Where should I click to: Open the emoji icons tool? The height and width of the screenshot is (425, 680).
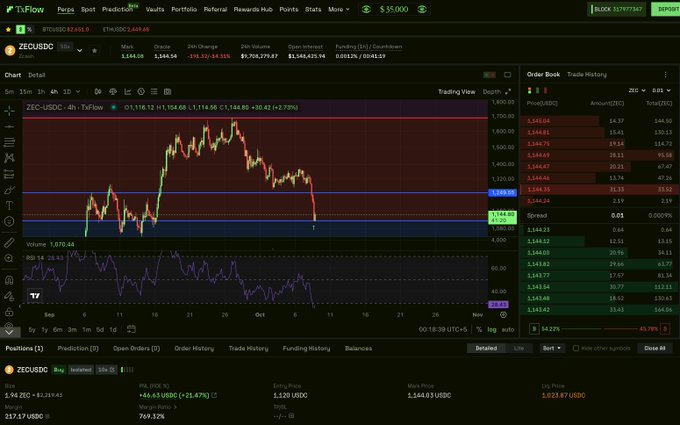9,221
